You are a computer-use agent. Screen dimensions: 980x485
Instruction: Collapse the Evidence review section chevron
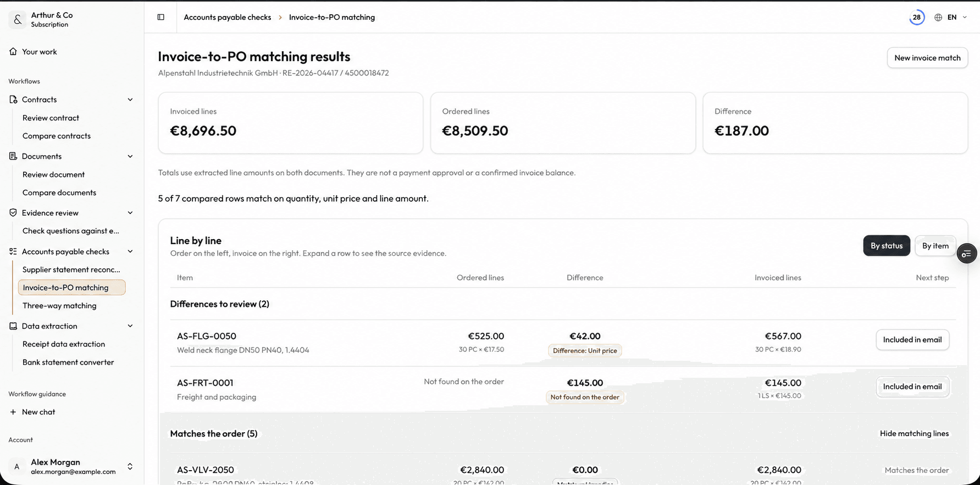[x=130, y=213]
